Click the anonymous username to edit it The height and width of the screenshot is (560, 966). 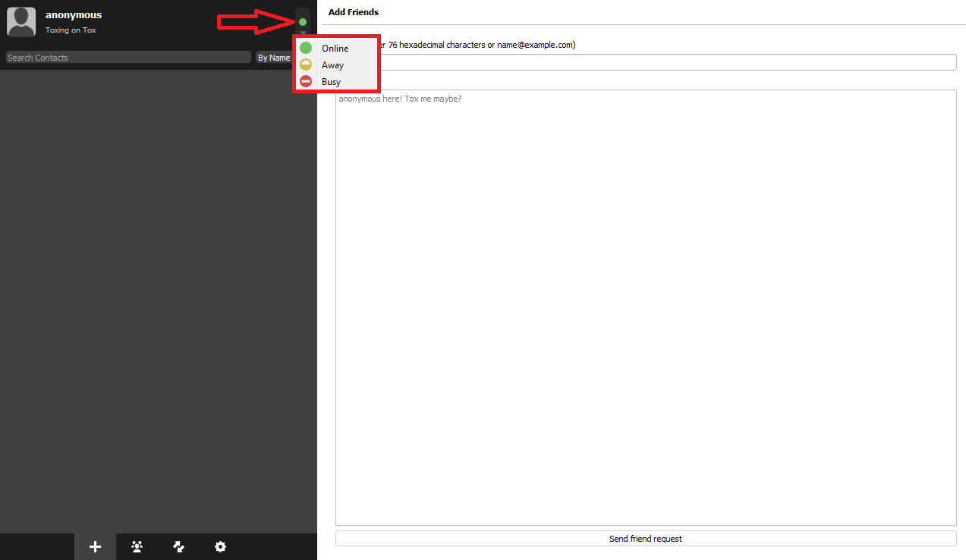pyautogui.click(x=74, y=15)
